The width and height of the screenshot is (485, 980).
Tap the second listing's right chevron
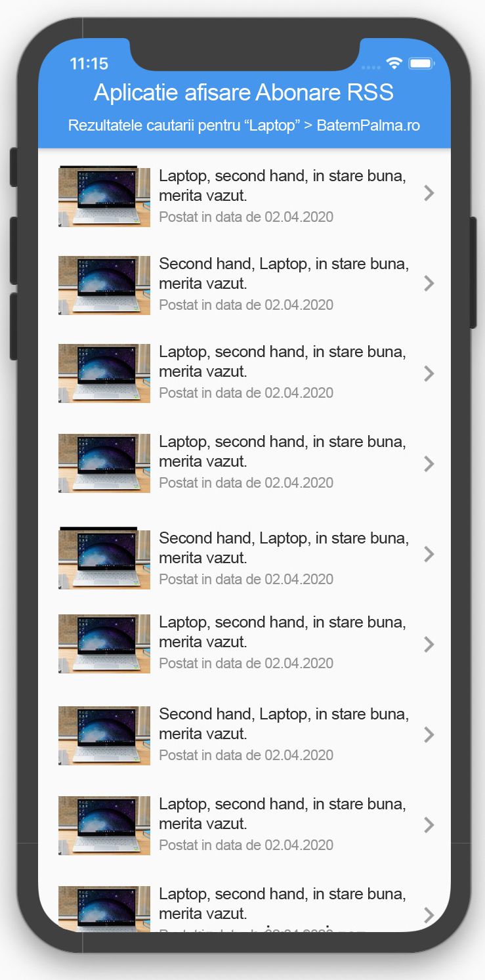click(429, 283)
